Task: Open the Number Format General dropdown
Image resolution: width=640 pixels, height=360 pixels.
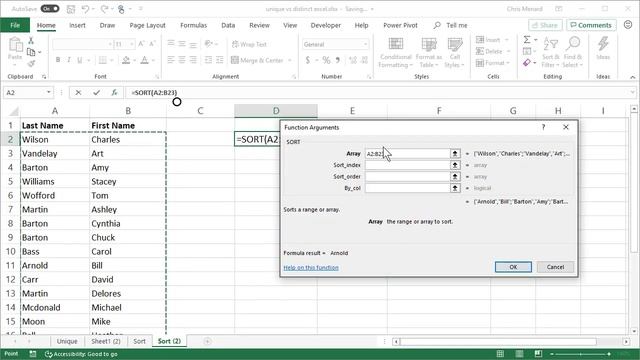Action: [365, 44]
